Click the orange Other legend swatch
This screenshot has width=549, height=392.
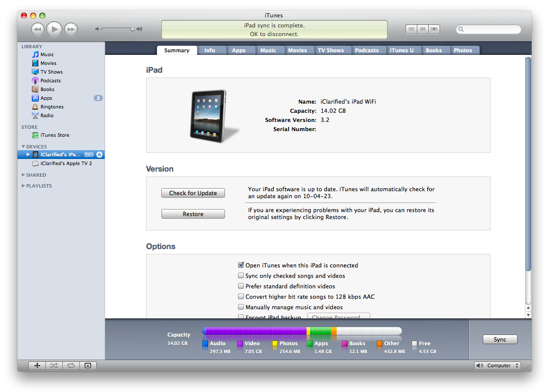[x=379, y=344]
